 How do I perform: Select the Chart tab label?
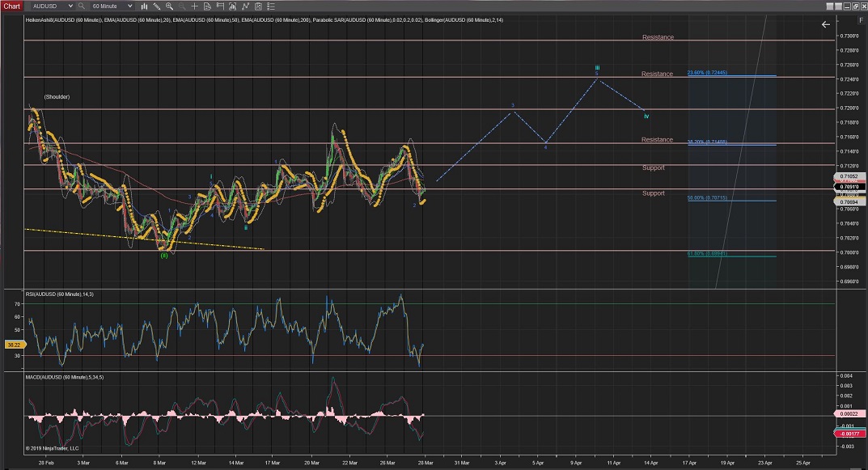coord(11,6)
